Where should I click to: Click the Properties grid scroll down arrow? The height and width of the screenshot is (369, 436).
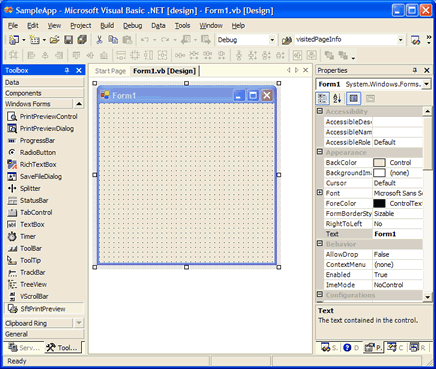(427, 297)
